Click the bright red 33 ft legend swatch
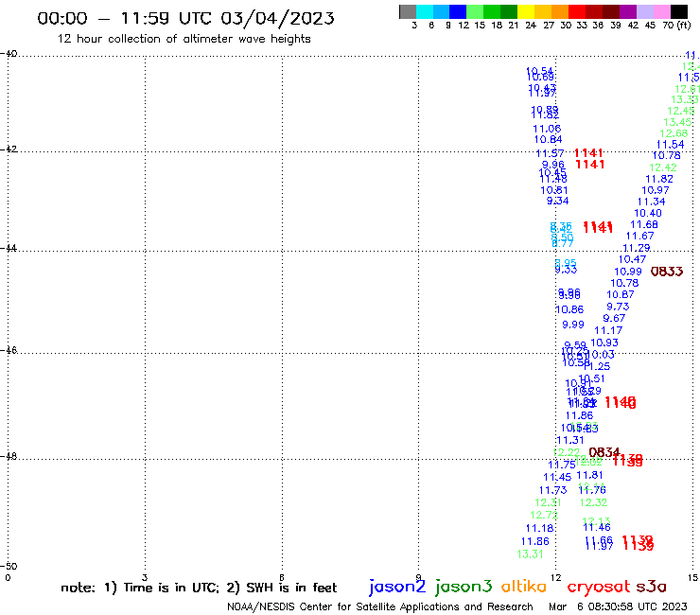This screenshot has width=700, height=615. pyautogui.click(x=577, y=11)
